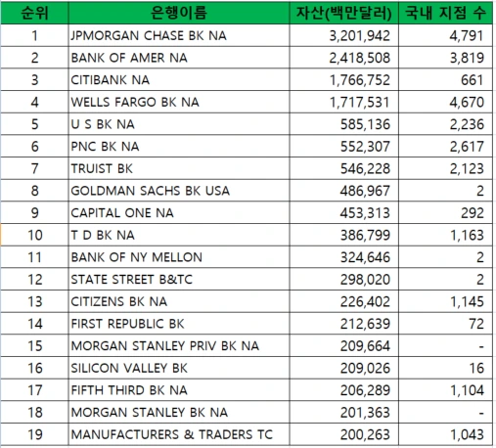Select the asset value 200,263
Viewport: 496px width, 448px height.
[x=365, y=435]
